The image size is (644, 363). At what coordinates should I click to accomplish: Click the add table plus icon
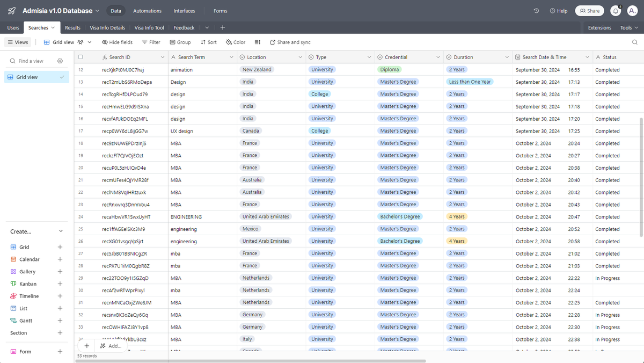222,27
